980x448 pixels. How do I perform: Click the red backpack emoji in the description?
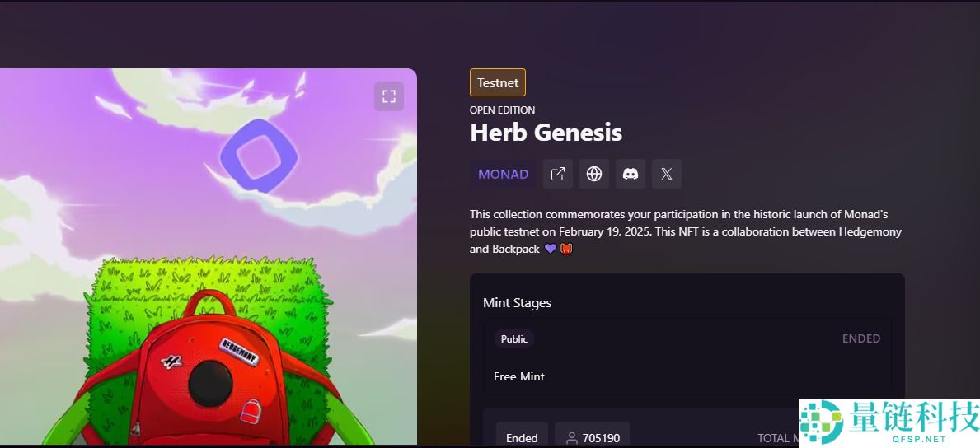(x=565, y=249)
